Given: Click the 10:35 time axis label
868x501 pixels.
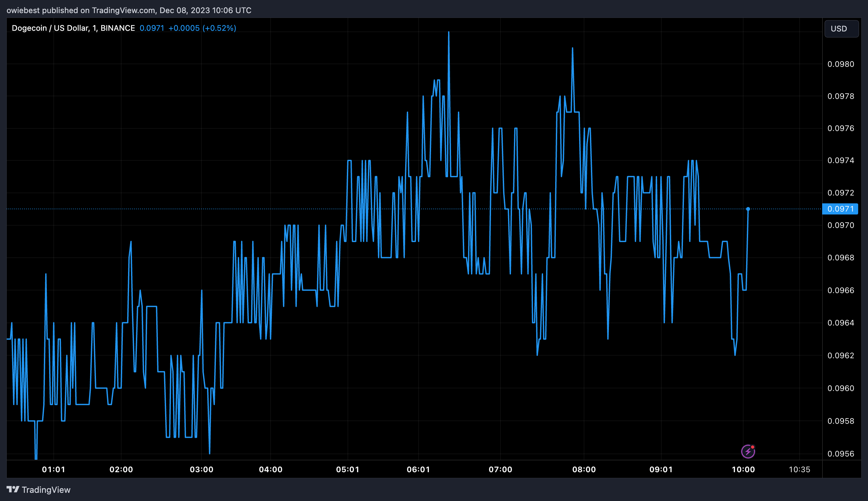Looking at the screenshot, I should (x=799, y=469).
